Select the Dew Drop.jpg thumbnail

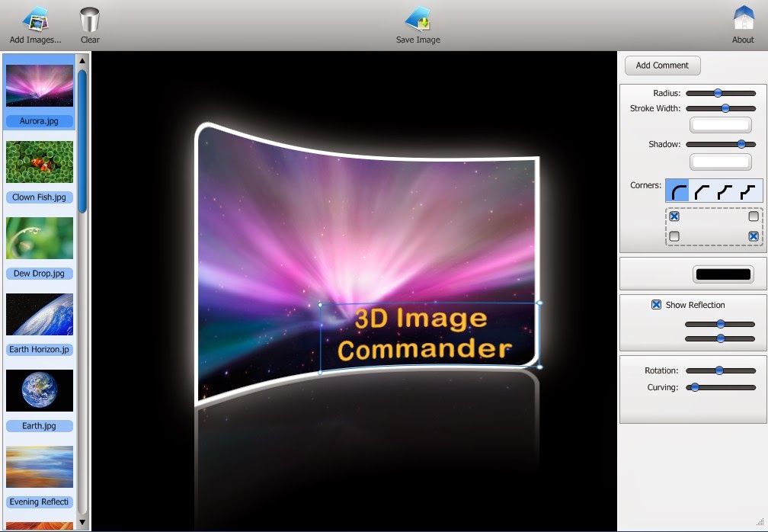point(40,238)
